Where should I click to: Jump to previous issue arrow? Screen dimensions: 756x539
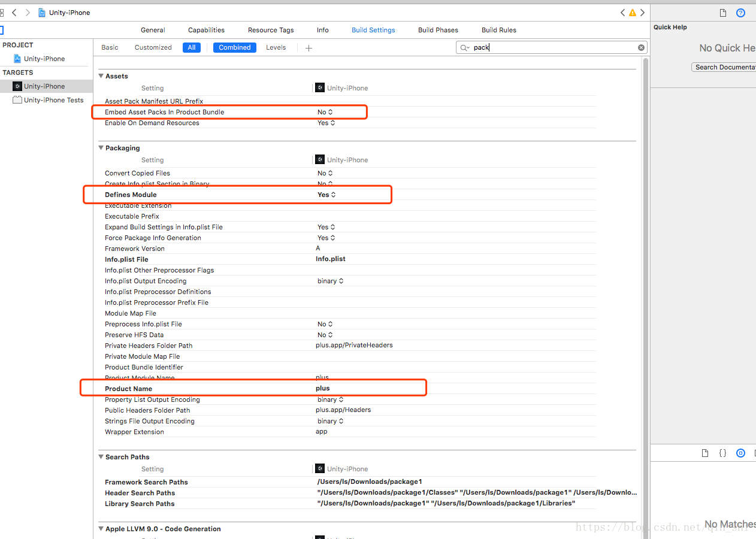tap(622, 13)
